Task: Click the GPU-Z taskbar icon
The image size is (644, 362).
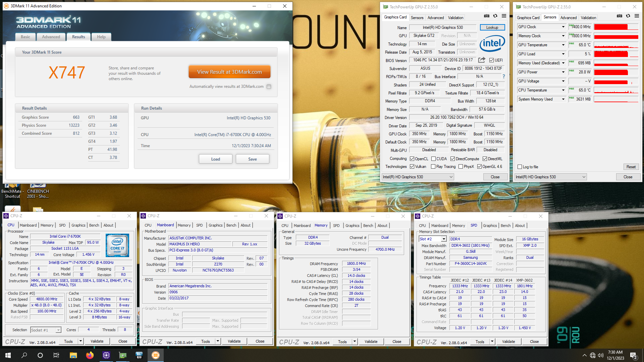Action: (122, 355)
